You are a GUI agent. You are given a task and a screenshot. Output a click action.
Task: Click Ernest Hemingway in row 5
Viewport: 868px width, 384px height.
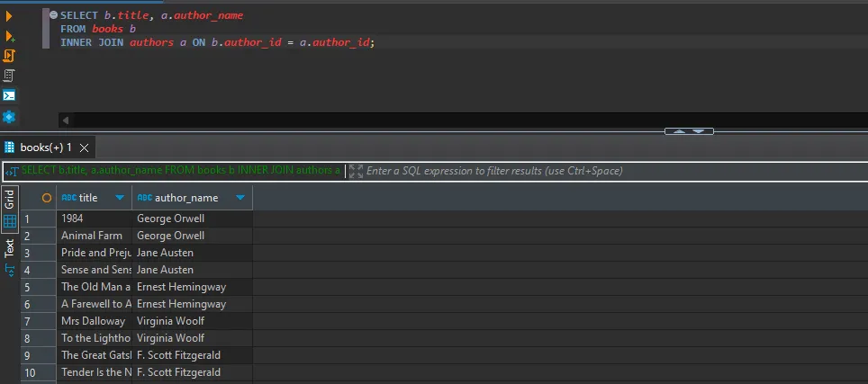tap(192, 287)
